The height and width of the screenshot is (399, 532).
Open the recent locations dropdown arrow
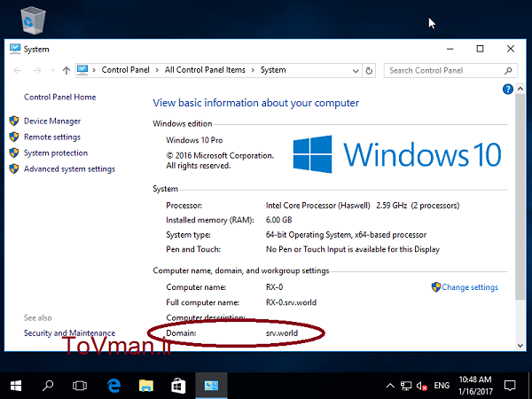point(52,71)
